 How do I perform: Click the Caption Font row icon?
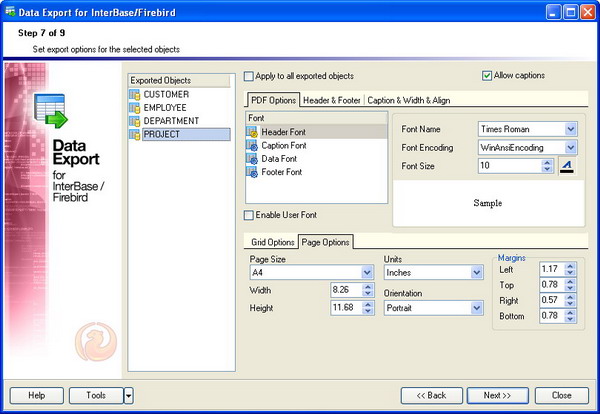[252, 145]
